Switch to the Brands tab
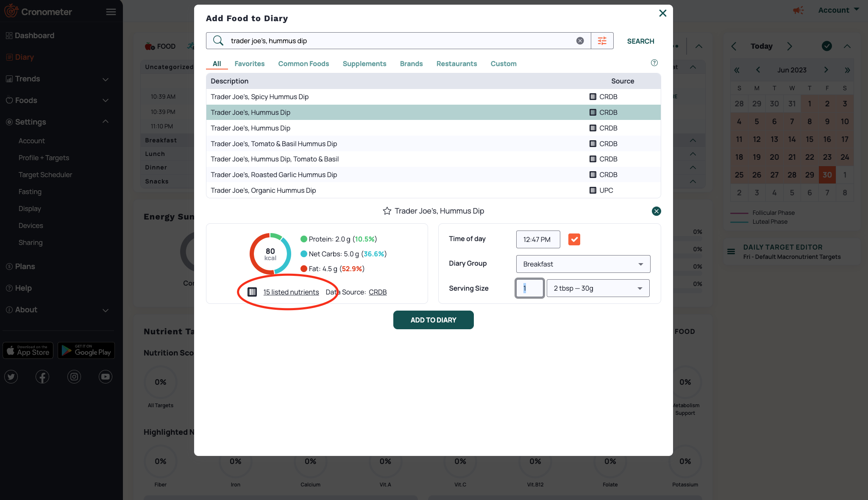Screen dimensions: 868x500 (412, 64)
